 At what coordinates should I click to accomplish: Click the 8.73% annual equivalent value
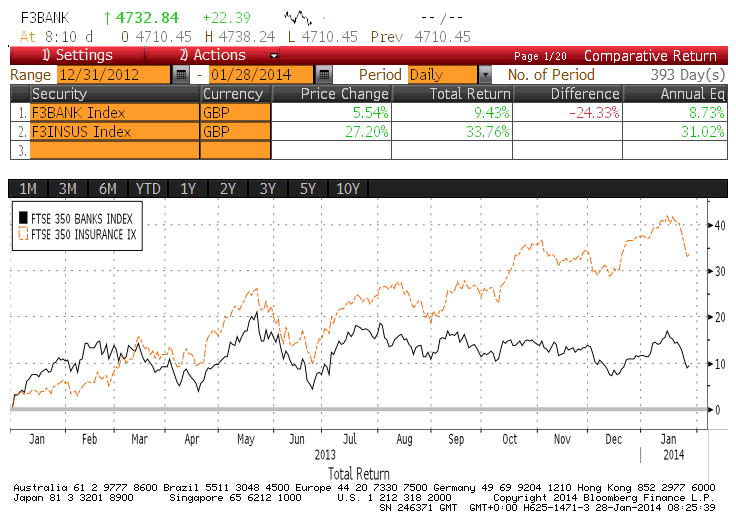point(706,113)
